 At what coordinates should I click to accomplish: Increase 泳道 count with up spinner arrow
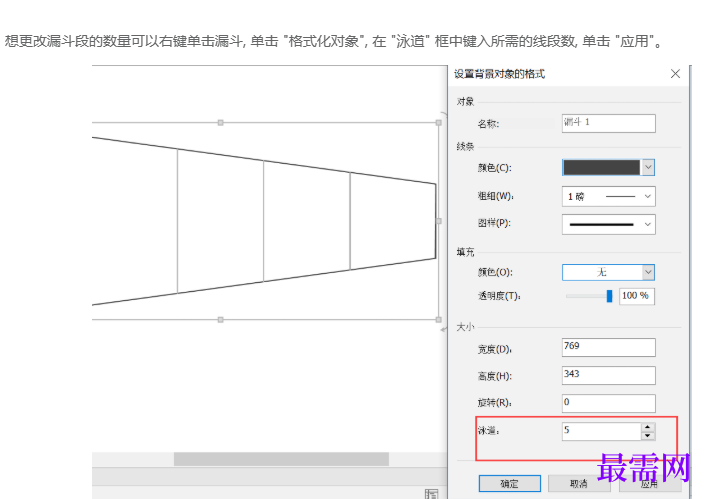pyautogui.click(x=648, y=427)
